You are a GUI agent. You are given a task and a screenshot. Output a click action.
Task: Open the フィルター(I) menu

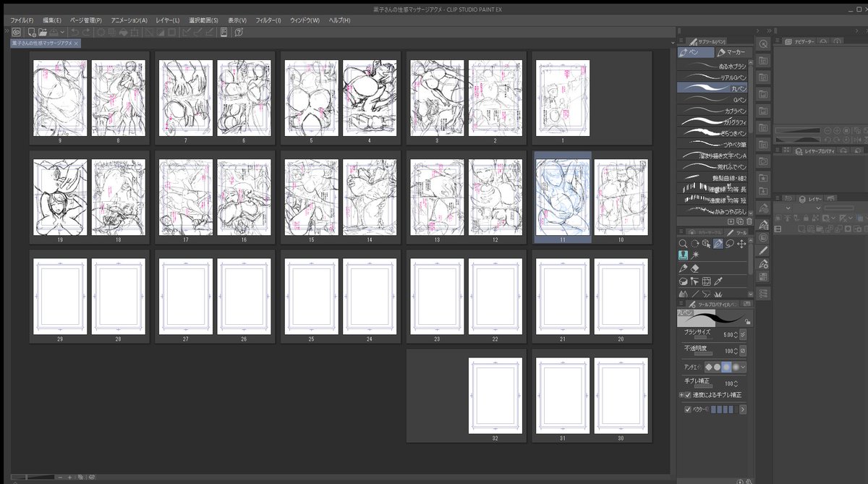click(268, 20)
